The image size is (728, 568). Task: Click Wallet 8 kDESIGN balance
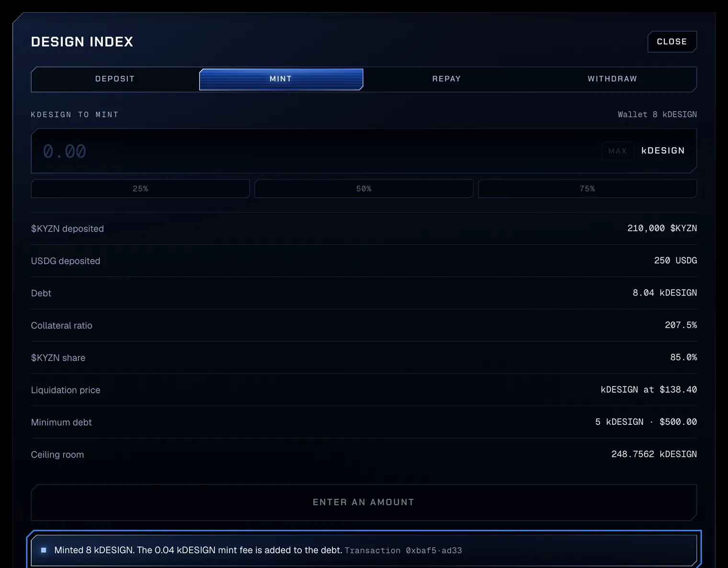click(x=657, y=114)
